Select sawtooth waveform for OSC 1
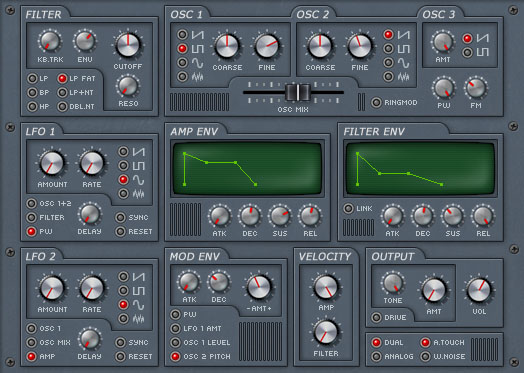 point(182,34)
